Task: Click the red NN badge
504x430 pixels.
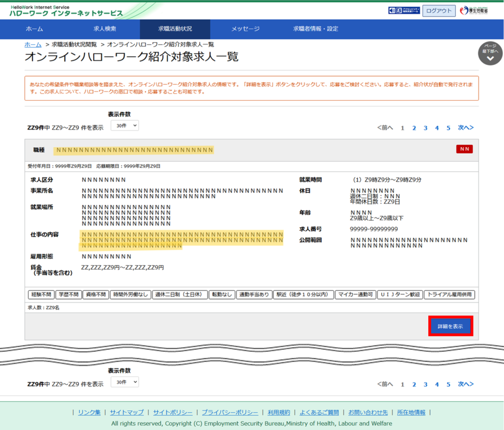Action: (464, 149)
